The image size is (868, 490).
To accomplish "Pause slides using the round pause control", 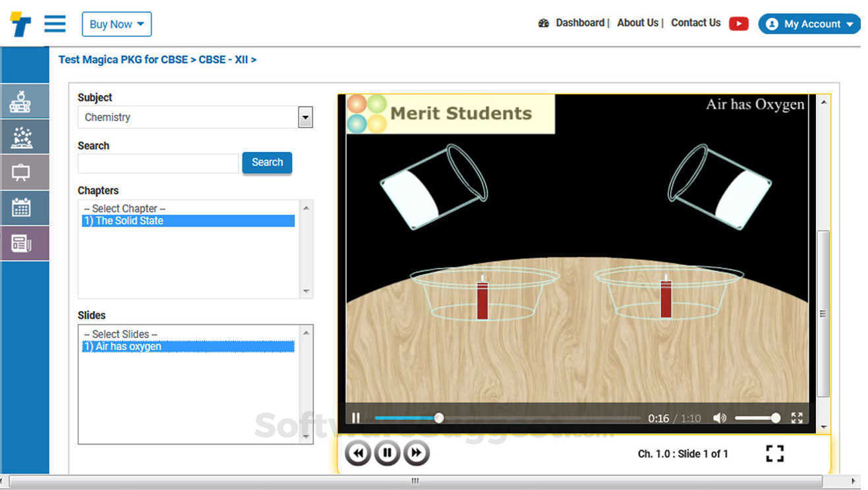I will click(x=387, y=453).
